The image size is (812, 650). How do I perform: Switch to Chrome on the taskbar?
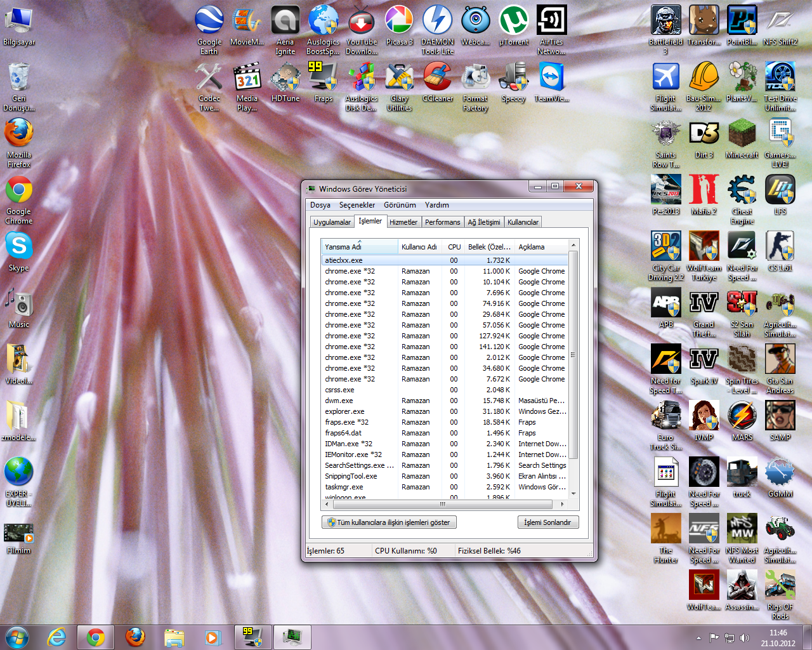click(96, 637)
